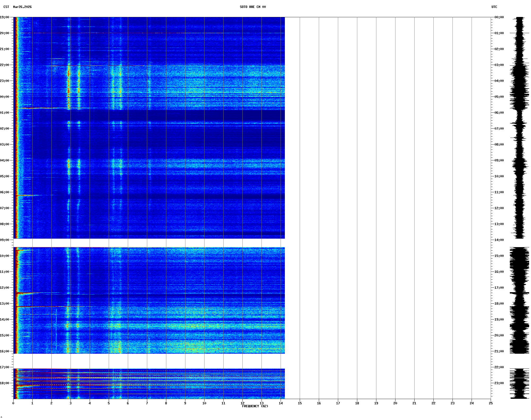Click the 0 Hz frequency axis label
531x420 pixels.
(x=13, y=403)
